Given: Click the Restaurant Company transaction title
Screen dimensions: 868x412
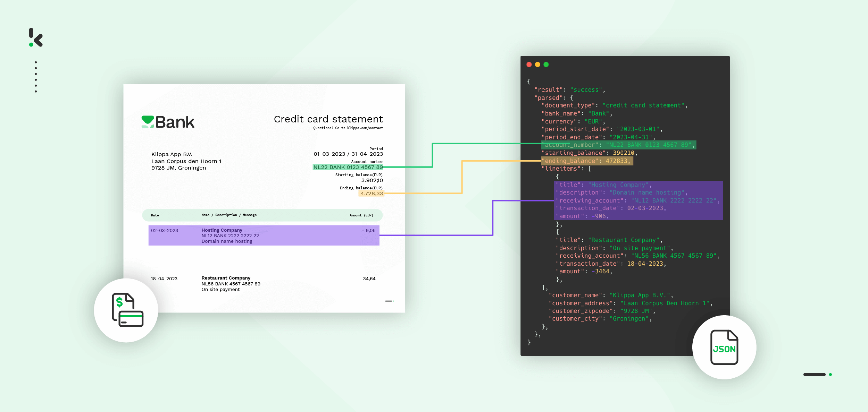Looking at the screenshot, I should point(226,278).
